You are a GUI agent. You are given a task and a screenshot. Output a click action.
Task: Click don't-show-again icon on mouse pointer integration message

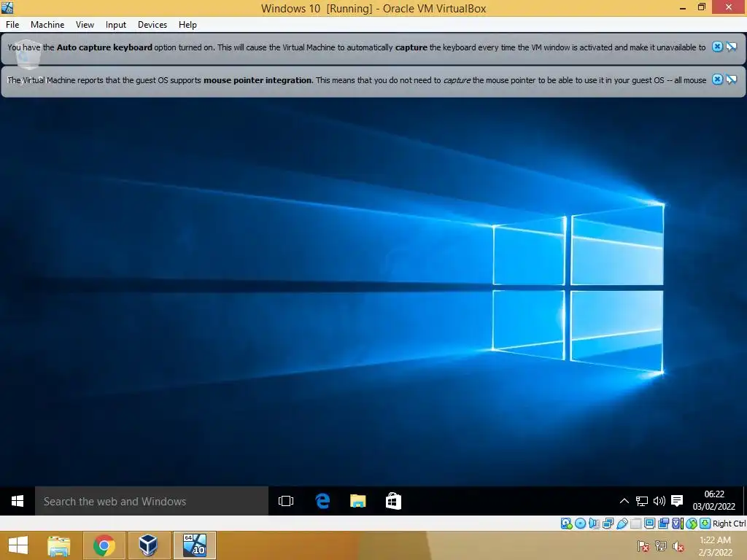pyautogui.click(x=731, y=79)
